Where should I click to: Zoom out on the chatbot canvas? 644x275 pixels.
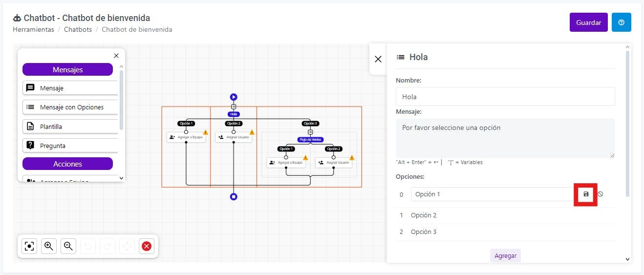pos(68,246)
